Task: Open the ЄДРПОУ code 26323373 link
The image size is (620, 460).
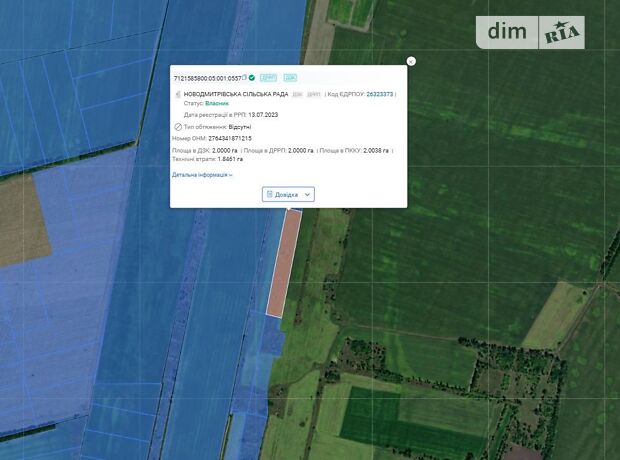Action: click(380, 94)
